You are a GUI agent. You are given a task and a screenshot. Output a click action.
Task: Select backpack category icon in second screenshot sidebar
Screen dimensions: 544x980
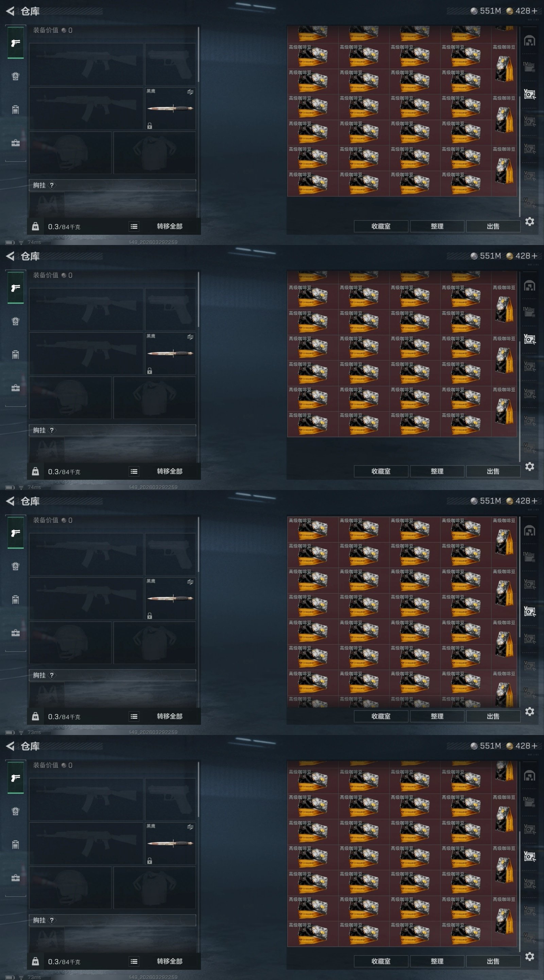click(16, 321)
